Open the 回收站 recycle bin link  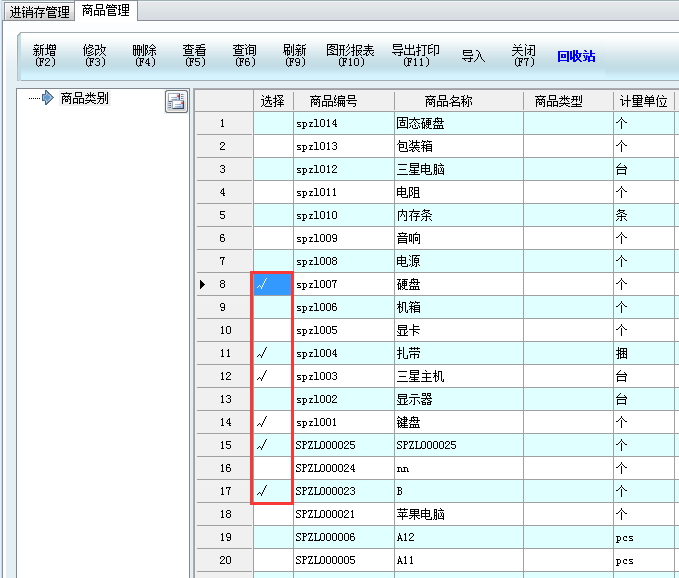pyautogui.click(x=576, y=56)
